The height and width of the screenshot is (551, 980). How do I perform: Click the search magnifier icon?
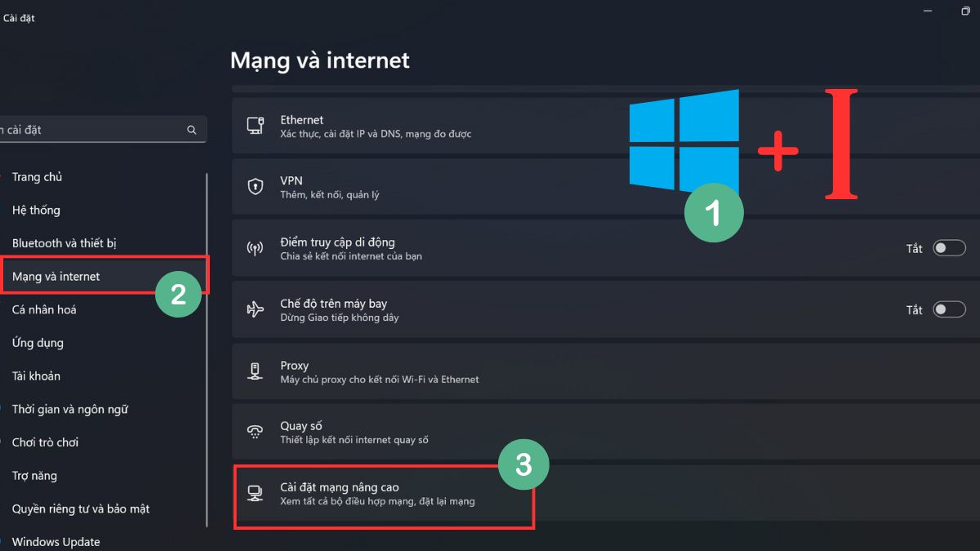(192, 130)
